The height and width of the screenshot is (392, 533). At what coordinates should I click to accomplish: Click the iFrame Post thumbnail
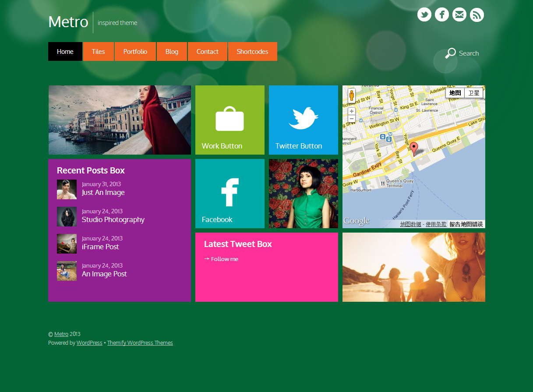tap(67, 244)
